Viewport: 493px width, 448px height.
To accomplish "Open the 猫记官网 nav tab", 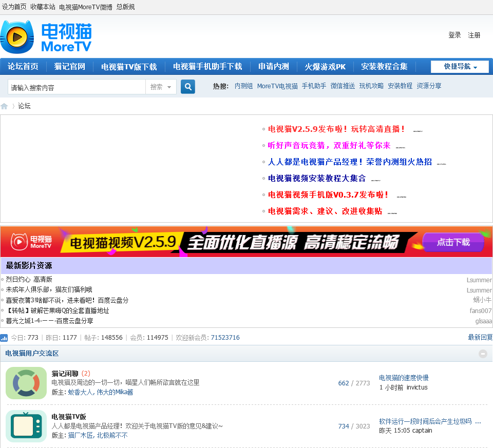I will point(69,67).
